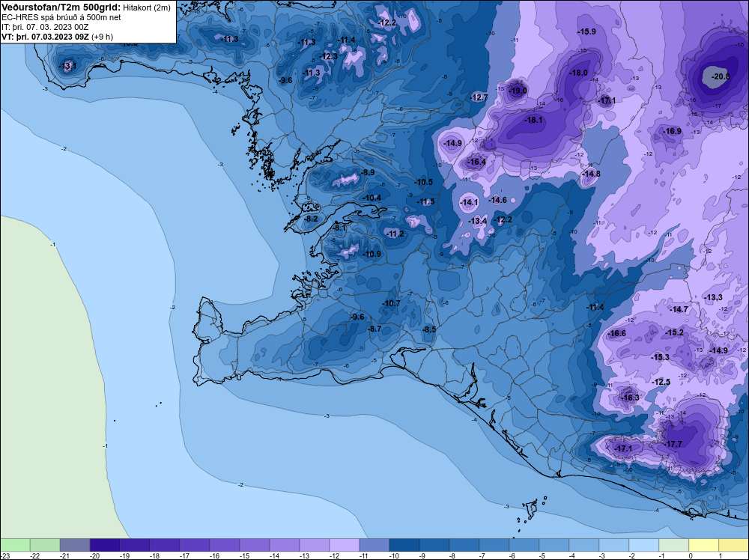Select the -2 light blue legend swatch
Image resolution: width=749 pixels, height=560 pixels.
click(x=644, y=545)
